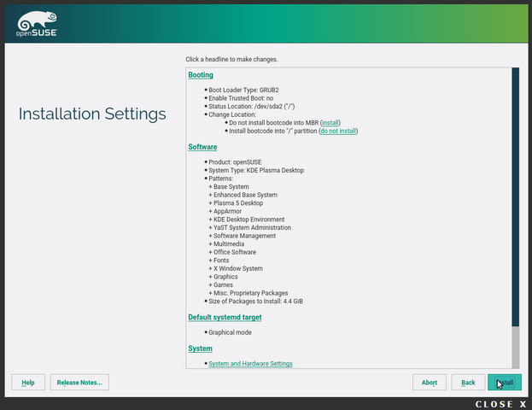
Task: Click '+ Office Software' pattern
Action: [x=232, y=252]
